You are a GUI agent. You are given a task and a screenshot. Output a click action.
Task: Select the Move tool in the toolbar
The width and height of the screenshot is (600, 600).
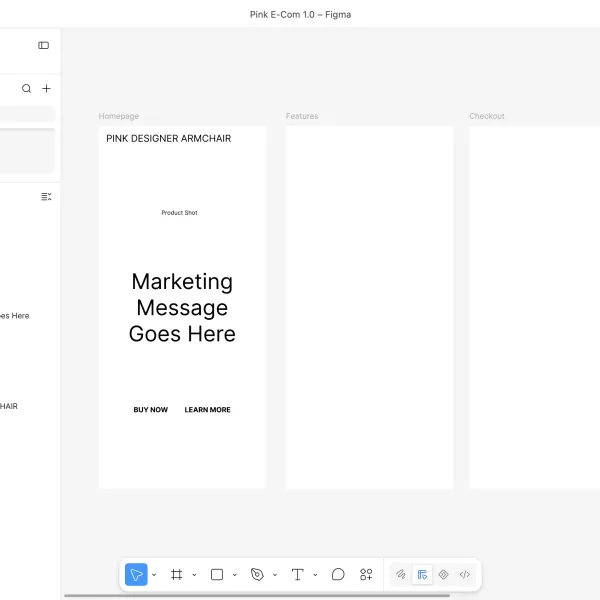(x=136, y=574)
